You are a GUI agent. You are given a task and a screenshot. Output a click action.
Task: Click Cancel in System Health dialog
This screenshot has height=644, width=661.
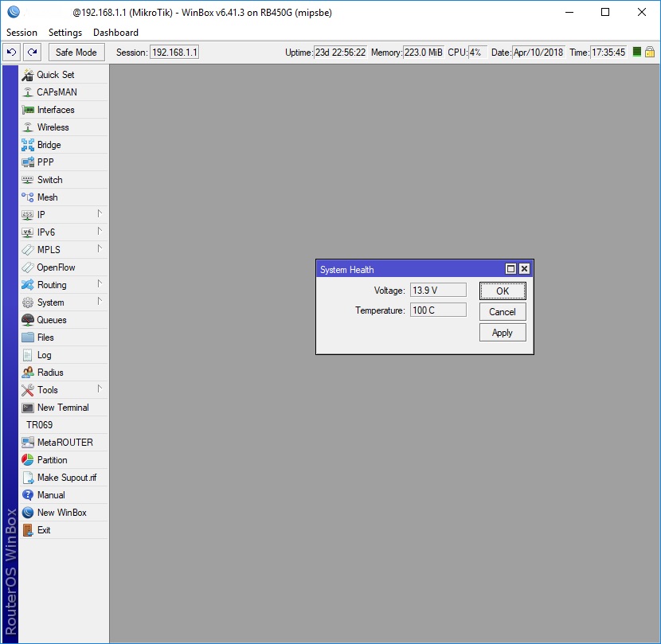point(503,312)
